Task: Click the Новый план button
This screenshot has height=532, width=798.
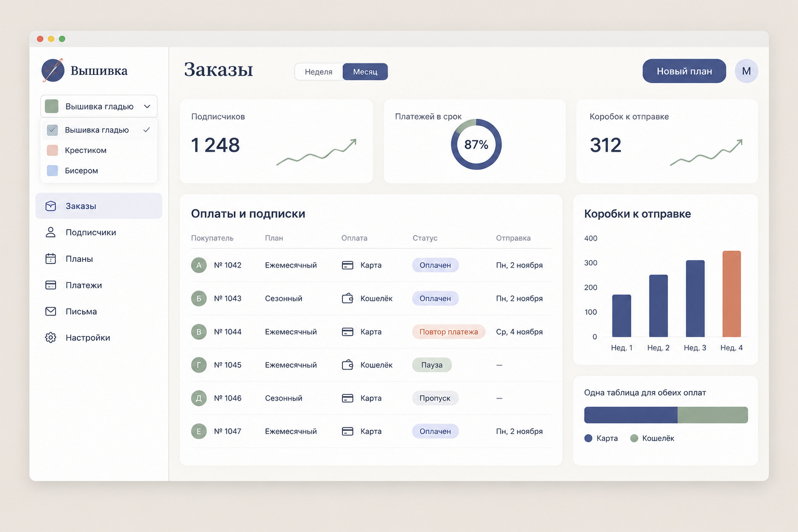Action: [x=684, y=71]
